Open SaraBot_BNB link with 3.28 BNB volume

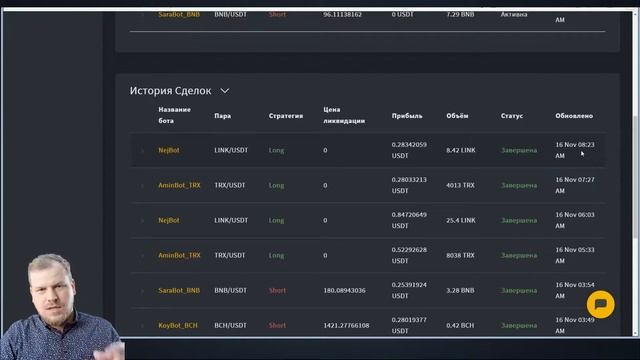point(179,291)
